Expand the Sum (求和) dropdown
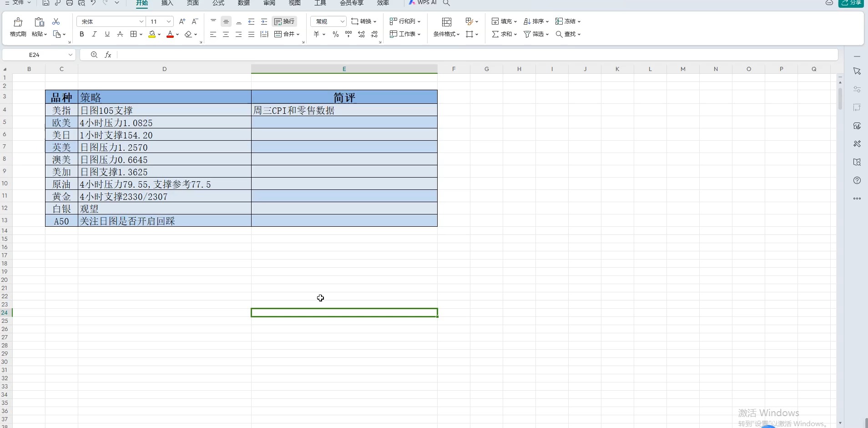This screenshot has width=868, height=428. pos(515,34)
